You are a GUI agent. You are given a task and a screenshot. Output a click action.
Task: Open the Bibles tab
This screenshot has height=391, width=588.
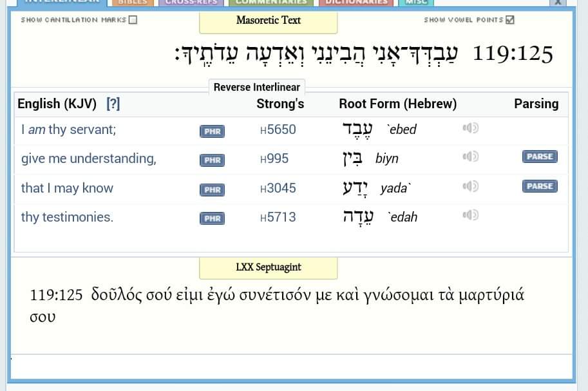click(x=131, y=3)
